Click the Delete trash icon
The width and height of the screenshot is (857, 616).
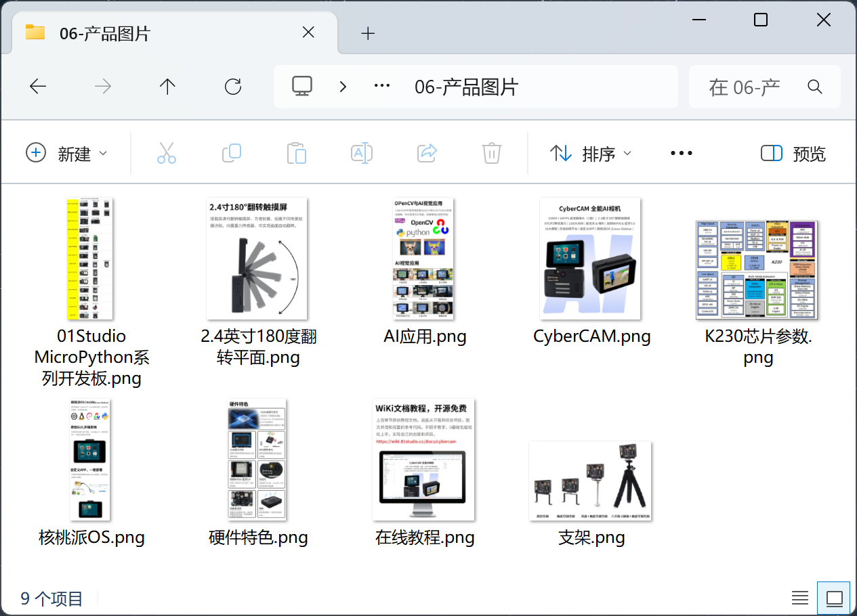[492, 153]
